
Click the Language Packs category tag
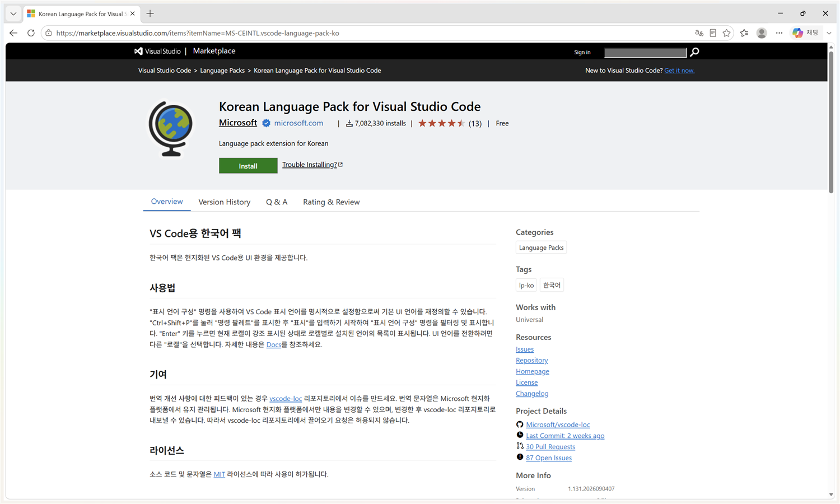[542, 248]
